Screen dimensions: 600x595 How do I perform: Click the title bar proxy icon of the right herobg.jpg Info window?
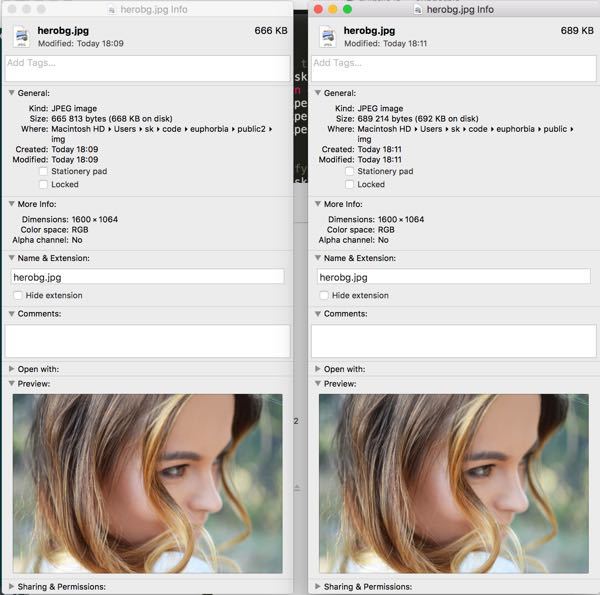coord(418,10)
